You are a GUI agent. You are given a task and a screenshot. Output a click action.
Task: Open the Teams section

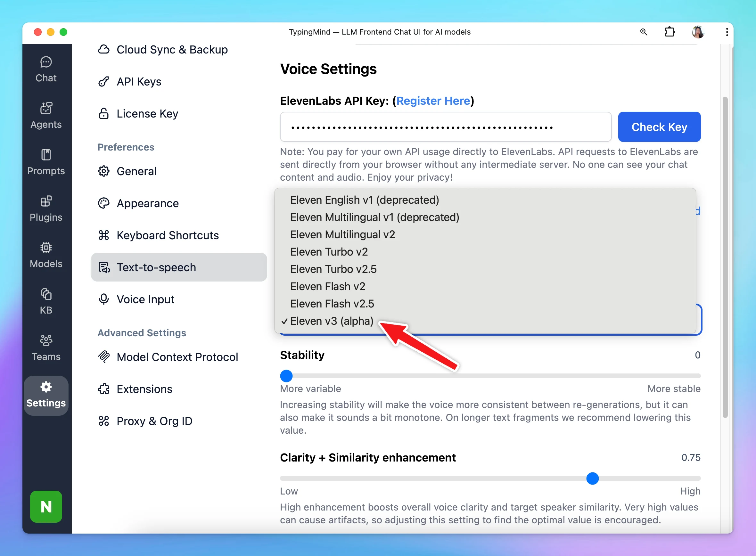pos(46,348)
